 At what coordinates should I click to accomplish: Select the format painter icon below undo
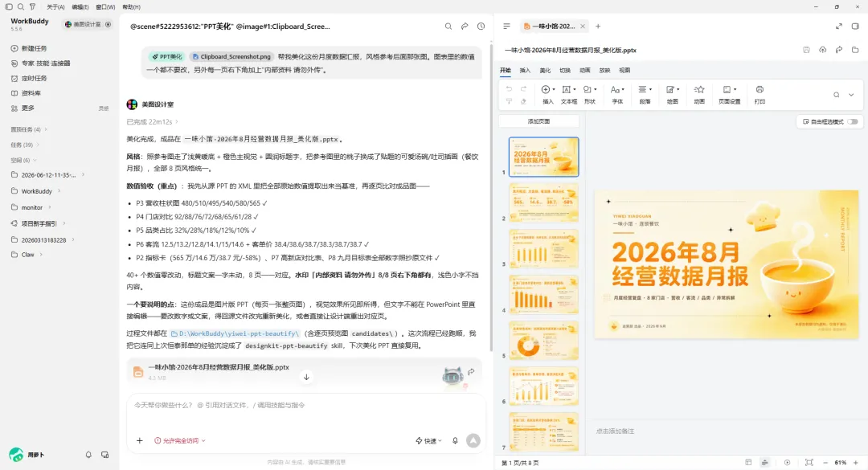509,101
